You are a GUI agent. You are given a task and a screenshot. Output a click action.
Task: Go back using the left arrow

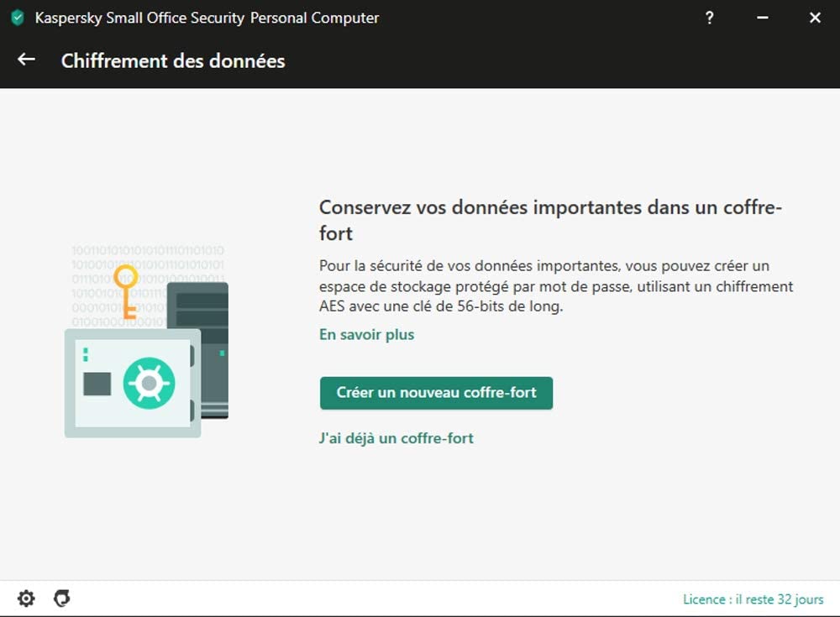[27, 60]
